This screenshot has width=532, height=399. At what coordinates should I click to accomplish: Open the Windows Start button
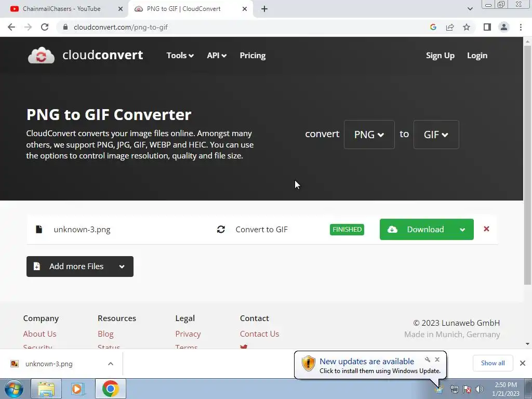pyautogui.click(x=14, y=389)
